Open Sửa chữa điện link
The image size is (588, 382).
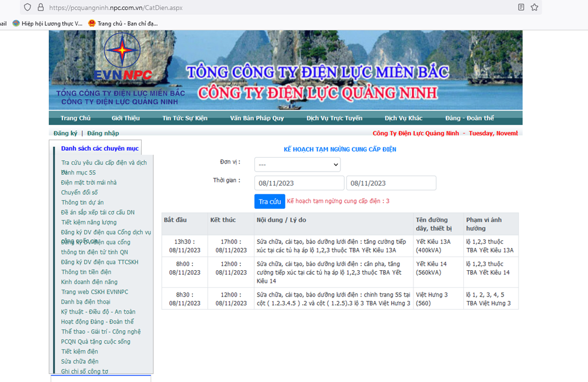[80, 361]
